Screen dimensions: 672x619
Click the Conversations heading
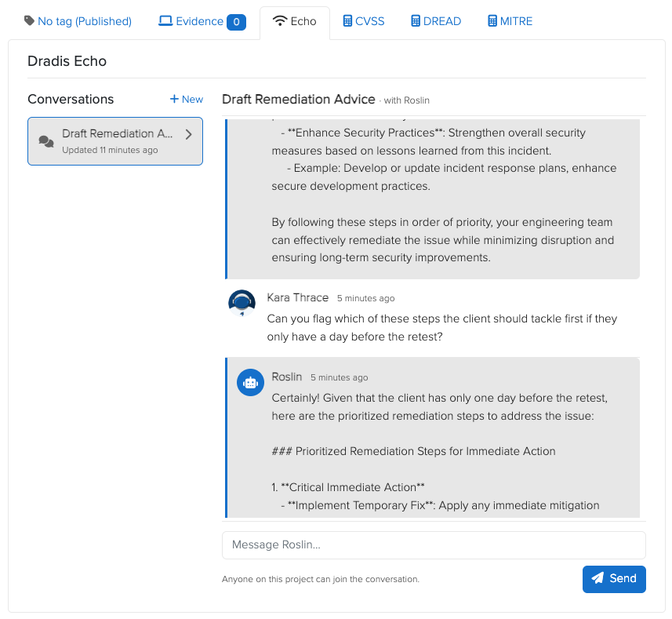(71, 99)
